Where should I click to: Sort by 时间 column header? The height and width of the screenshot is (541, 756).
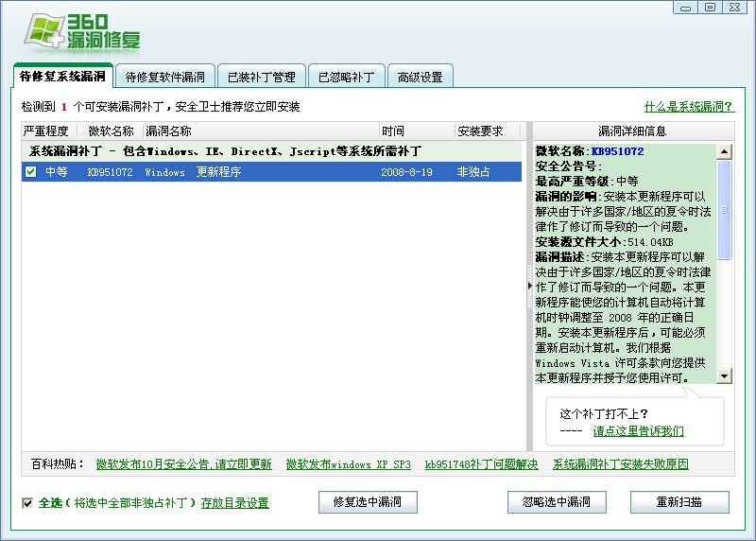pos(417,131)
